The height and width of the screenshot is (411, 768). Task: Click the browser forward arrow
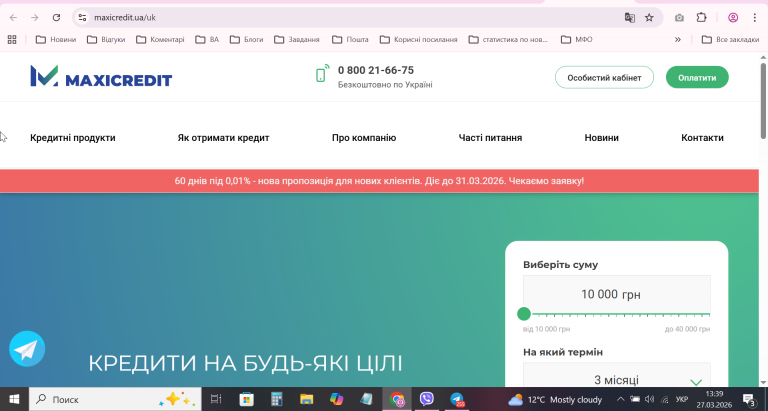tap(34, 18)
